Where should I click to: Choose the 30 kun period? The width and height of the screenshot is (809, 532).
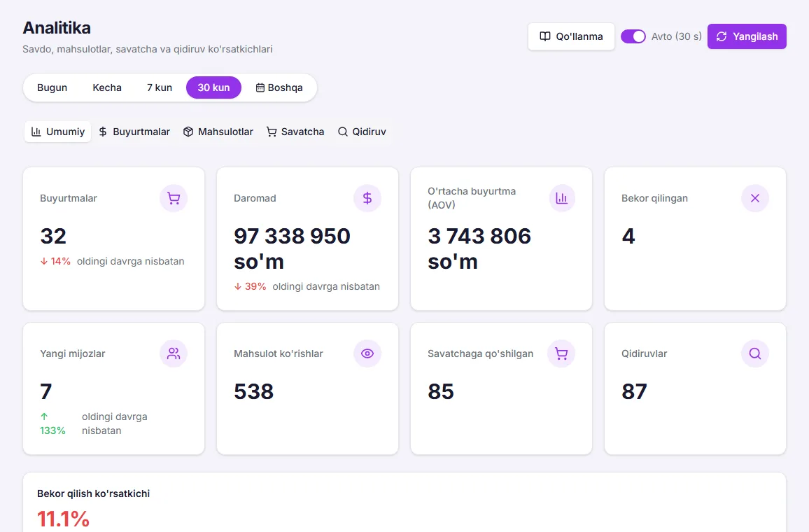(x=213, y=87)
